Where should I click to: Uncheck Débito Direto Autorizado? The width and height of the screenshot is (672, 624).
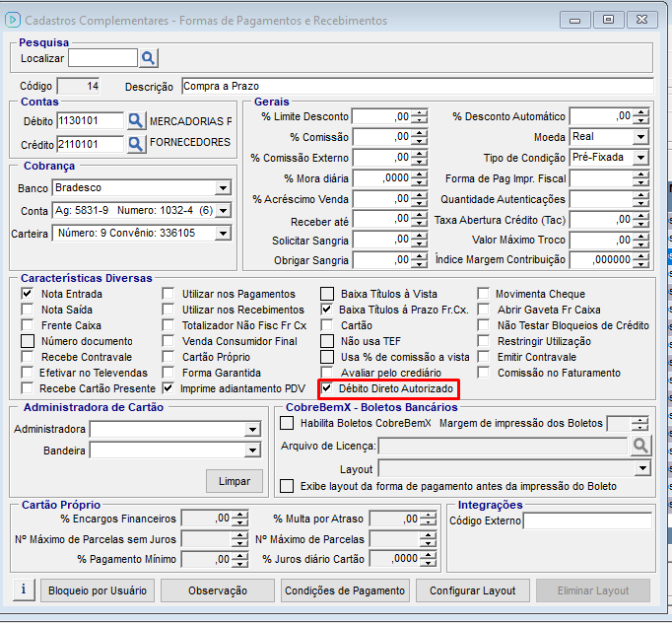tap(327, 389)
